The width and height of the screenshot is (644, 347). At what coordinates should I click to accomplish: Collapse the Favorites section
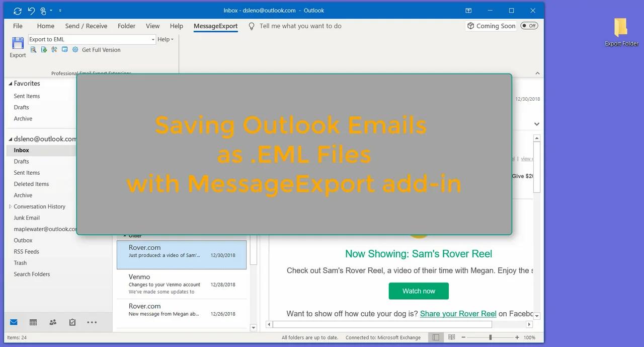[x=10, y=84]
